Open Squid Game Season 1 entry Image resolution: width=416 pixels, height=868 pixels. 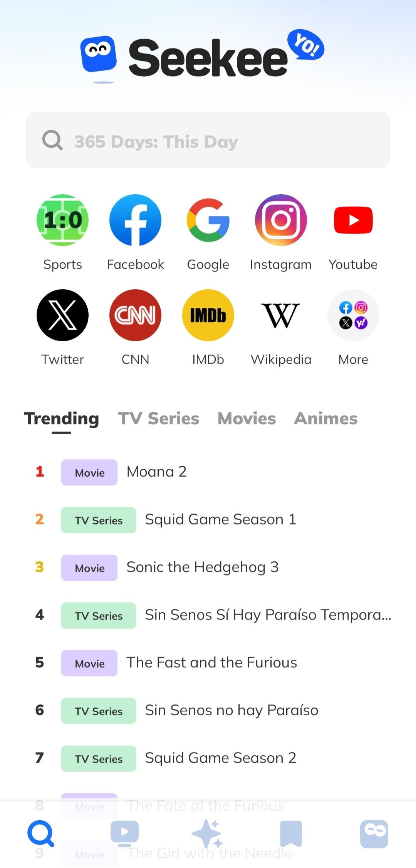220,520
